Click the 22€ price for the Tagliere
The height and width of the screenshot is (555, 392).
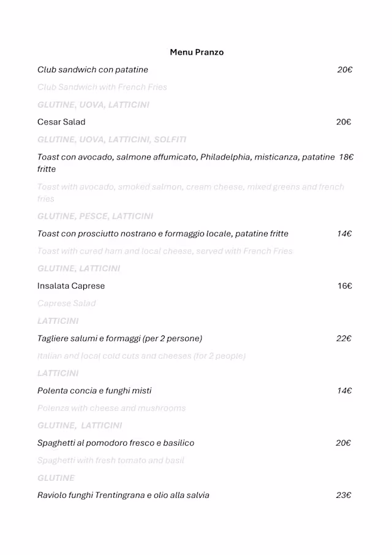(344, 339)
